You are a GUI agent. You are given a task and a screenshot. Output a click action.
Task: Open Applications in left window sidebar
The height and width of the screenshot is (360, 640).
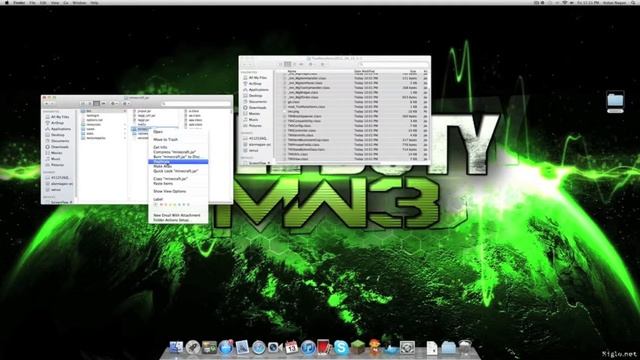pos(60,129)
